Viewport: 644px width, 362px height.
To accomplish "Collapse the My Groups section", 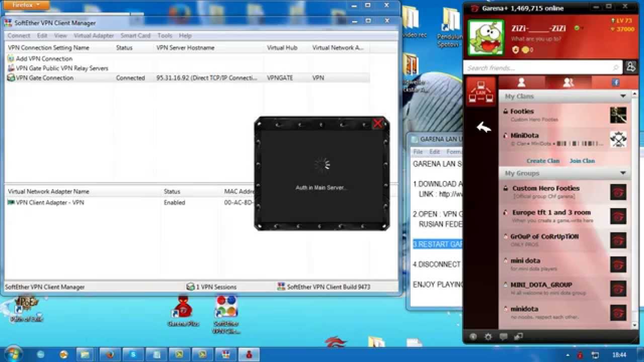I will [x=623, y=173].
